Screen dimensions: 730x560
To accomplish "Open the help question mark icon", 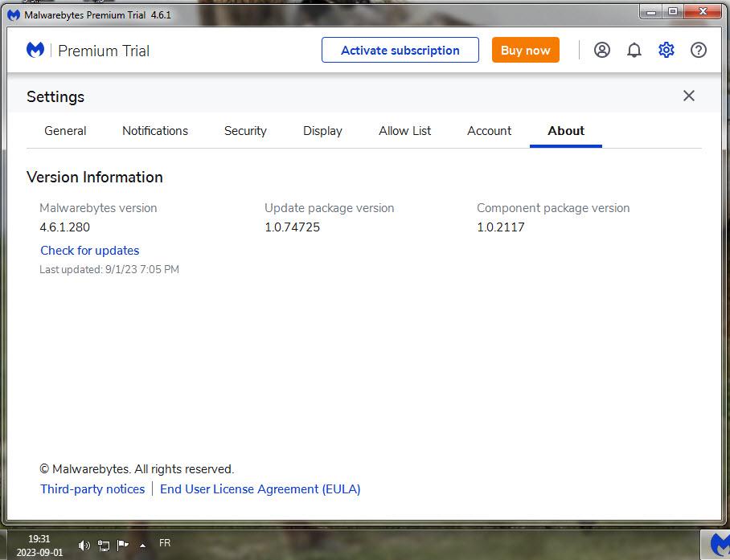I will point(699,50).
